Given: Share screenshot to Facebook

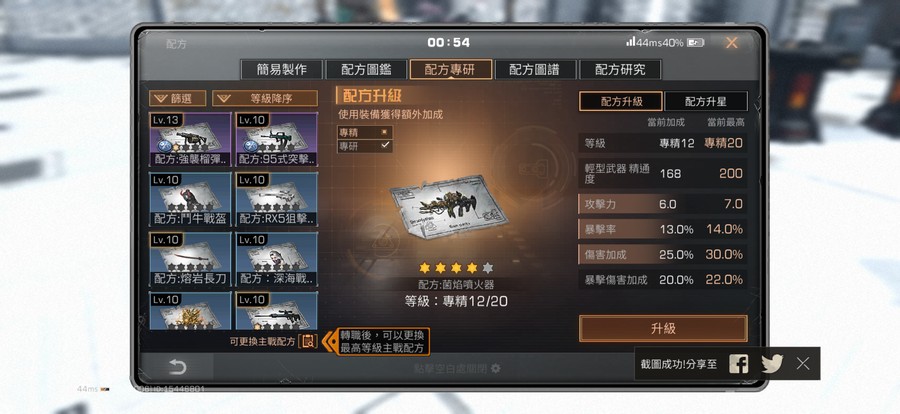Looking at the screenshot, I should [738, 363].
